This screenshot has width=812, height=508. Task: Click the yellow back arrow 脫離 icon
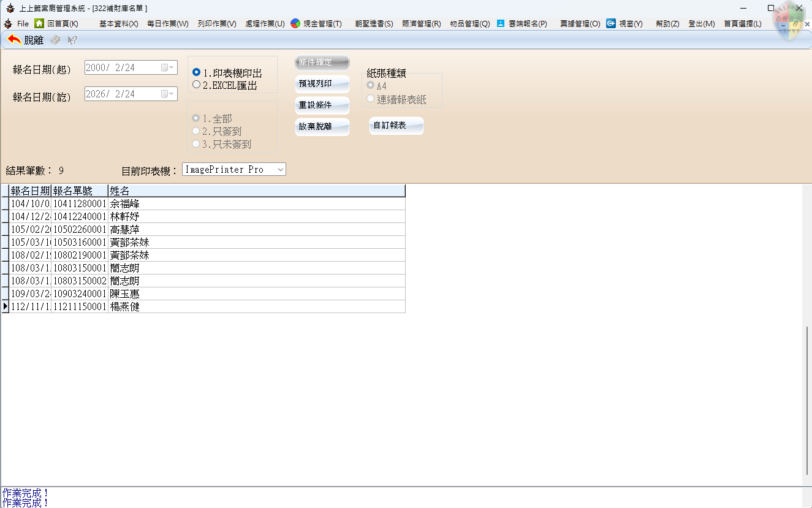pos(14,40)
